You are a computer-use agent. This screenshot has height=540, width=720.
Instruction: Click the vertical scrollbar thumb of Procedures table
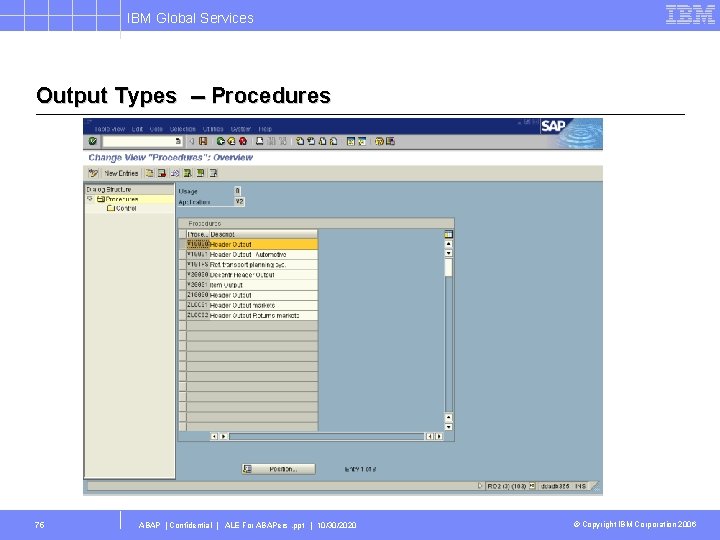(449, 267)
